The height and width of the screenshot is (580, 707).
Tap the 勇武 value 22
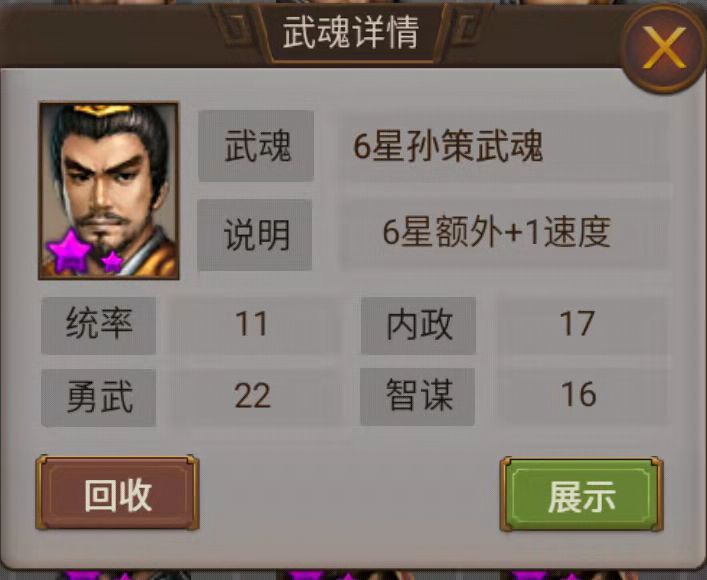click(x=253, y=396)
